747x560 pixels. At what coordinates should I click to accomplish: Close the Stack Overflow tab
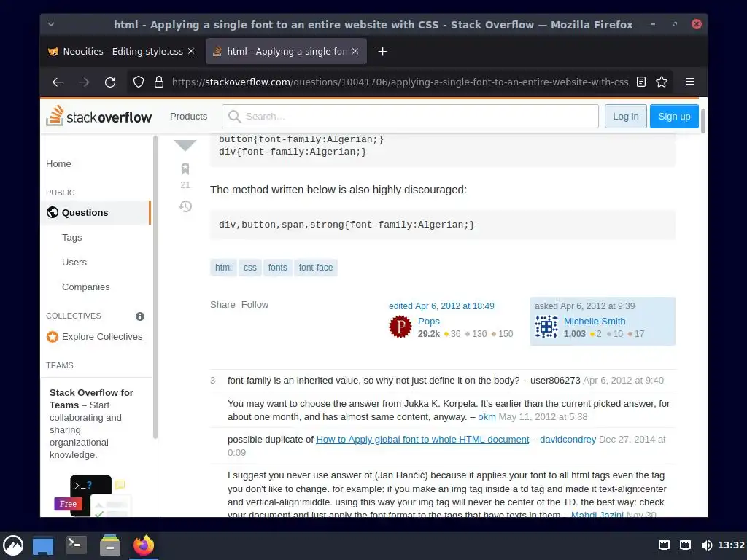[355, 51]
